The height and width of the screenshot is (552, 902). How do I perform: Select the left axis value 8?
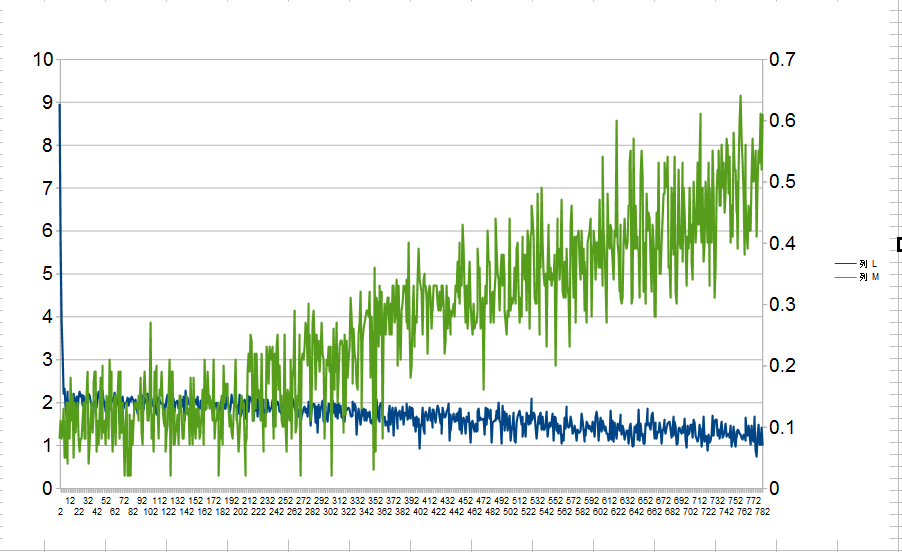click(47, 145)
